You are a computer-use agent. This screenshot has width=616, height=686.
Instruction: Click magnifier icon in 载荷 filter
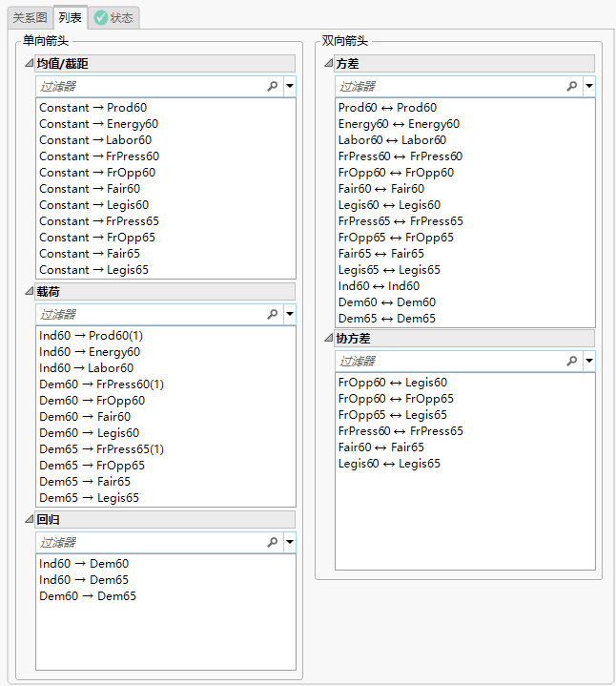273,314
